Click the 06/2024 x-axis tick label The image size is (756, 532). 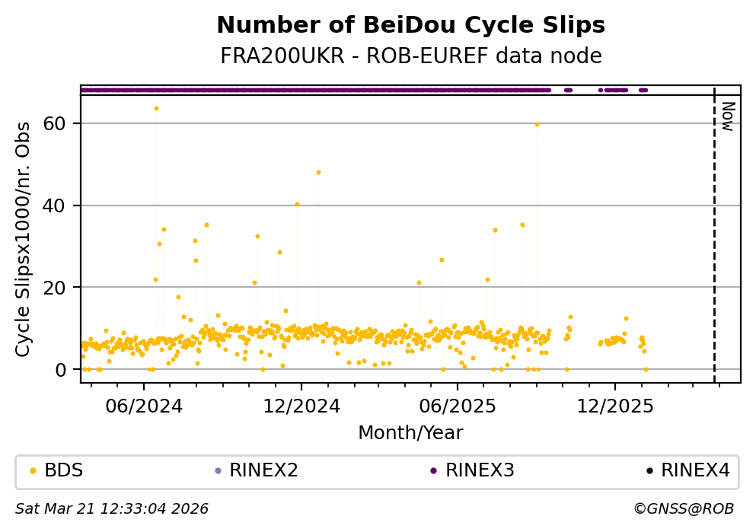[145, 406]
